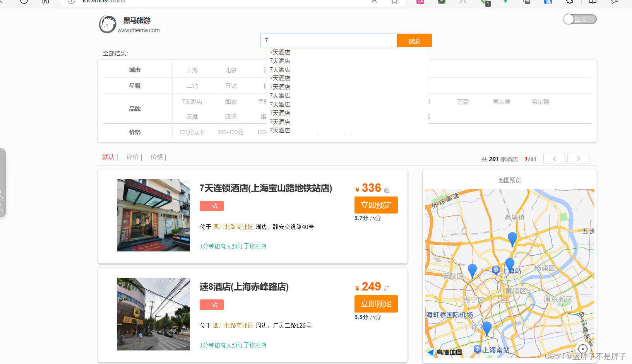Choose 凯悦 brand filter

[231, 116]
